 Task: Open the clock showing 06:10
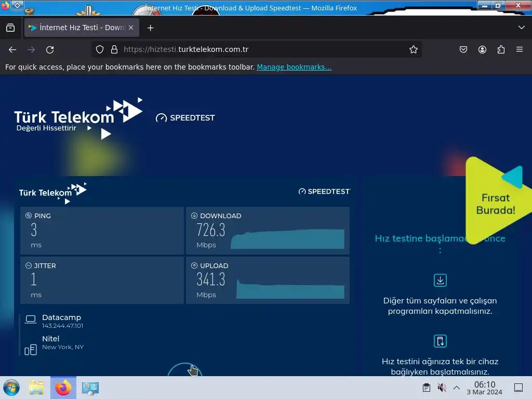[485, 388]
